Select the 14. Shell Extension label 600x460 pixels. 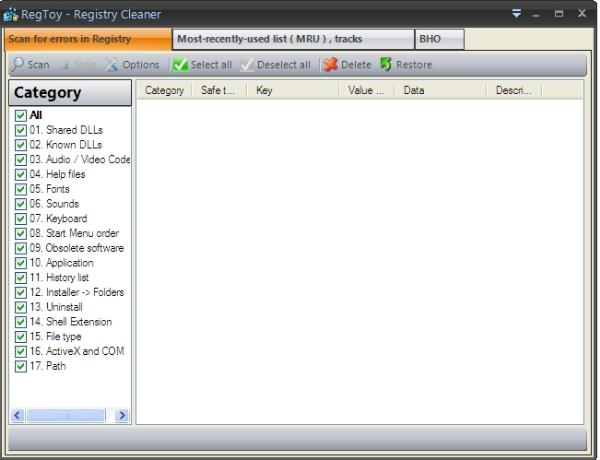click(x=71, y=322)
